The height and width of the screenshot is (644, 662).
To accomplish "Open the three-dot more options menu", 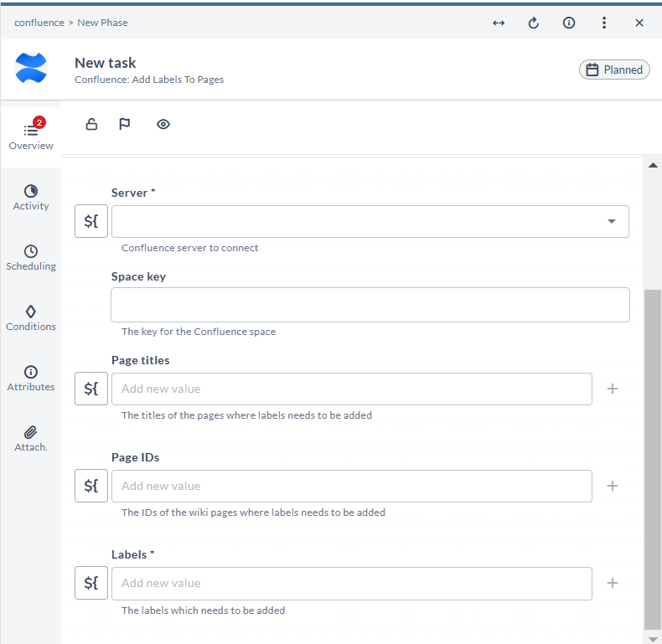I will click(x=604, y=23).
